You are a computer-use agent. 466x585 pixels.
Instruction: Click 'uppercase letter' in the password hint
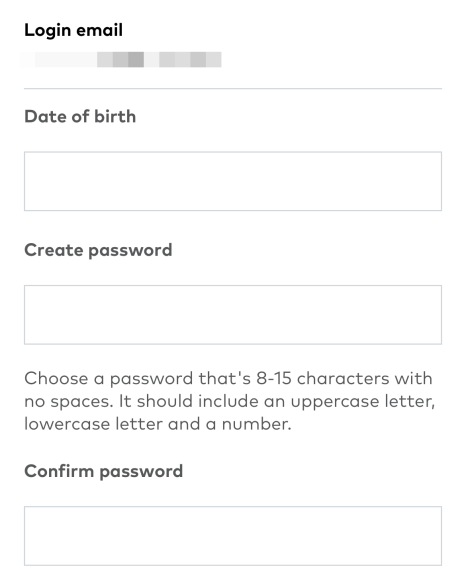pyautogui.click(x=362, y=401)
